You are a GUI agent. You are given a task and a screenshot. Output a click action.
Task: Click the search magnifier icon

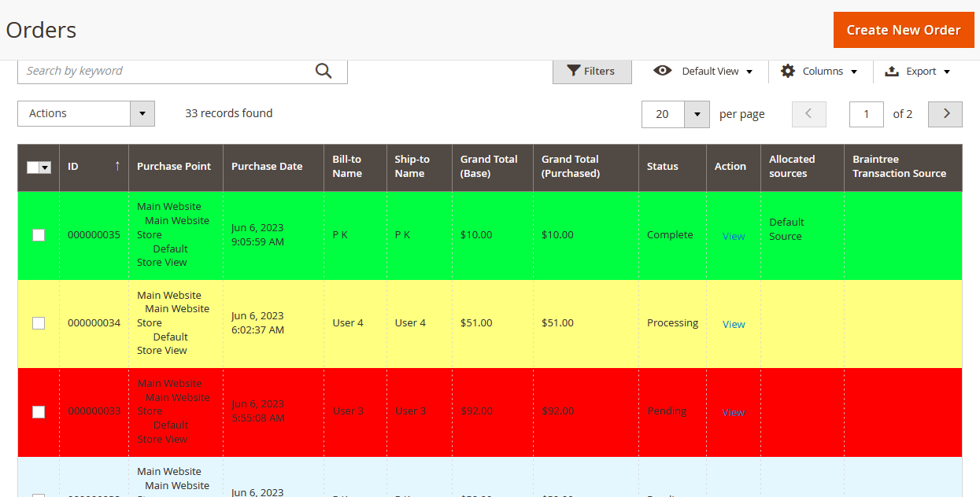point(324,71)
